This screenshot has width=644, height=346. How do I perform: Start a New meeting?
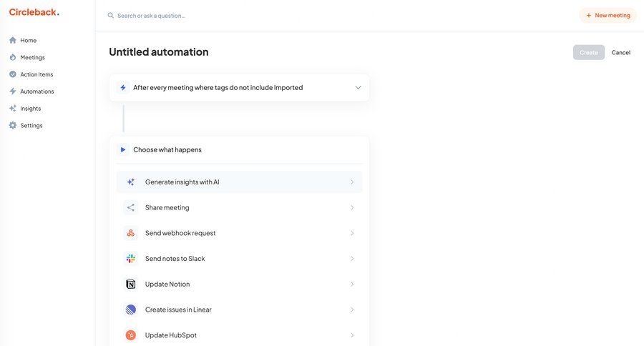(608, 15)
